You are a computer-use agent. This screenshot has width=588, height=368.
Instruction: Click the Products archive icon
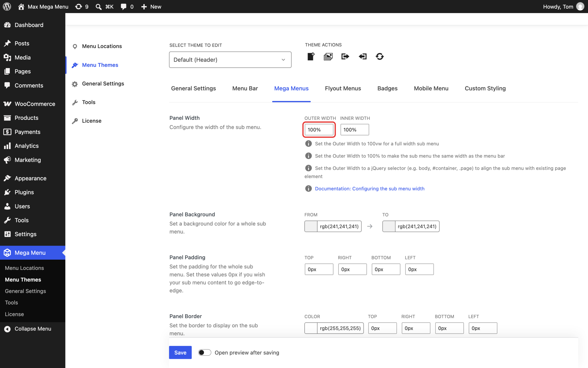7,118
